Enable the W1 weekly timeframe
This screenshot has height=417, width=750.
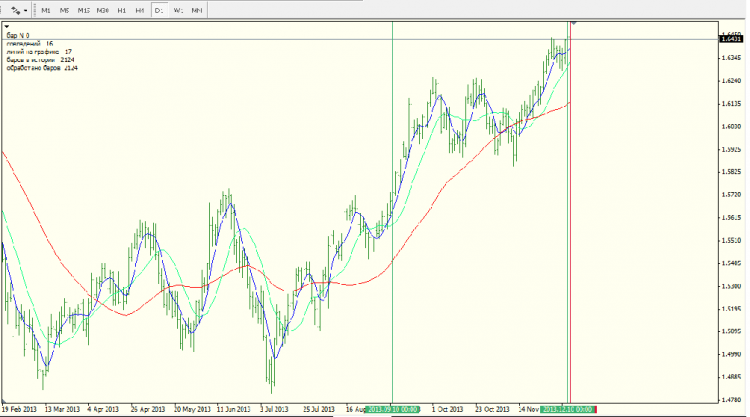[x=178, y=9]
